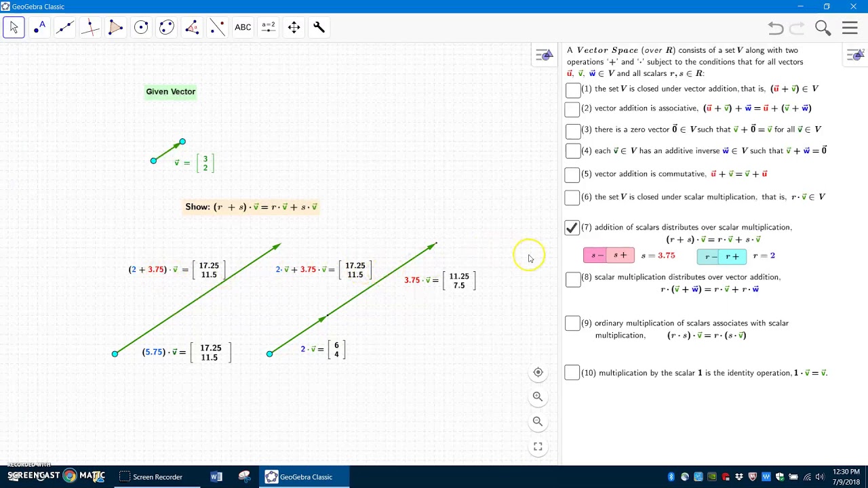Select the Polygon tool
This screenshot has height=488, width=868.
click(115, 27)
